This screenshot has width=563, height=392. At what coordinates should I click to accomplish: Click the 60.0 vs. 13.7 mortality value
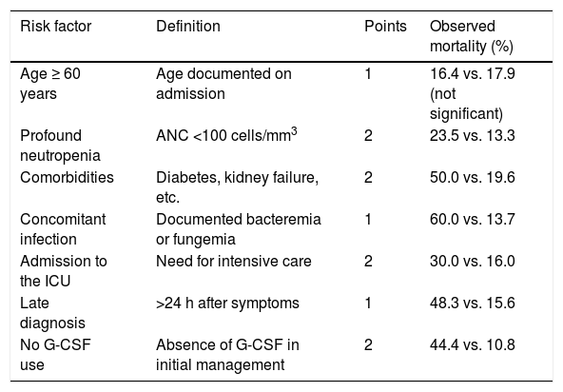coord(472,220)
